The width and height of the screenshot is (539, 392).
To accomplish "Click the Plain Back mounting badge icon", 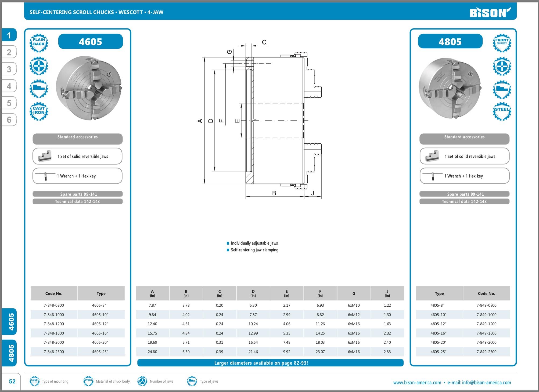I will (39, 42).
